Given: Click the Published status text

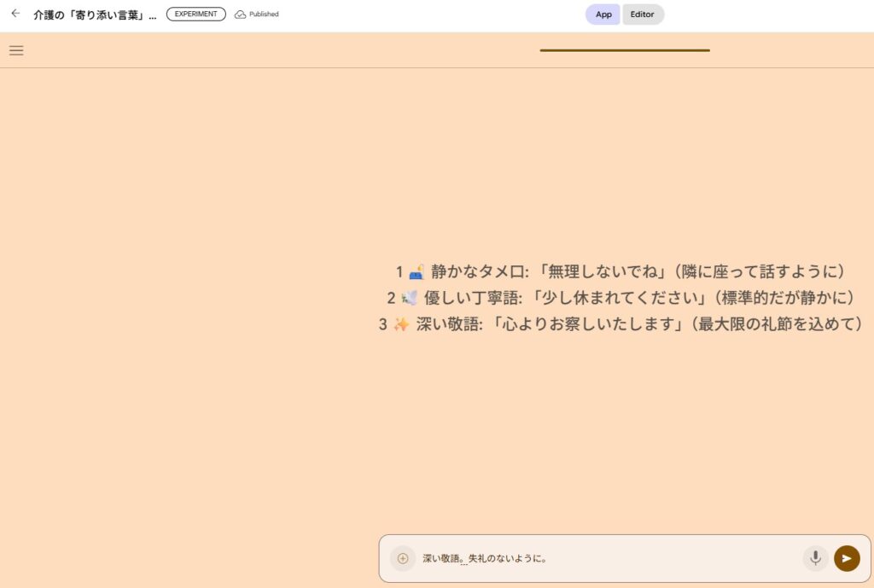Looking at the screenshot, I should (264, 15).
